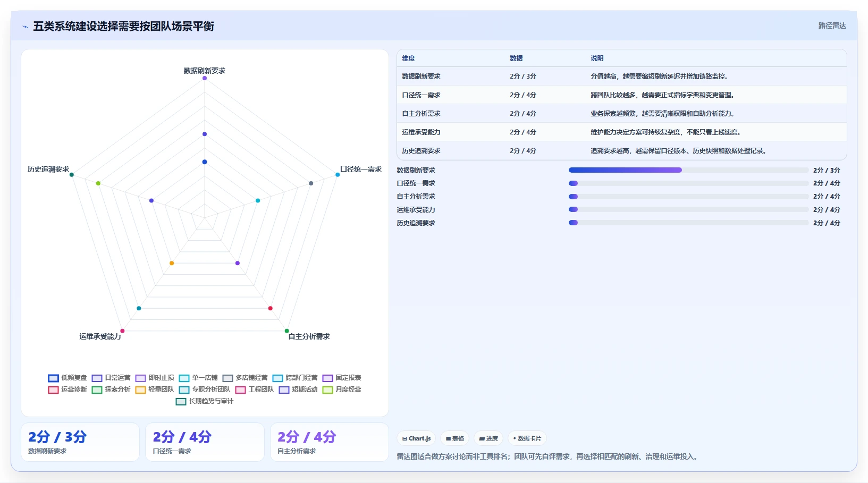Screen dimensions: 868x483
Task: Click the 数据 column header
Action: click(516, 58)
